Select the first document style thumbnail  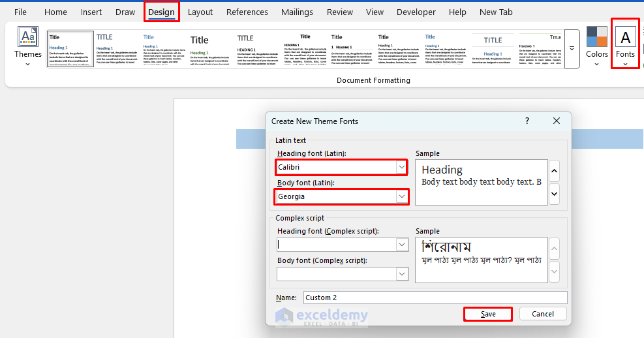coord(70,48)
